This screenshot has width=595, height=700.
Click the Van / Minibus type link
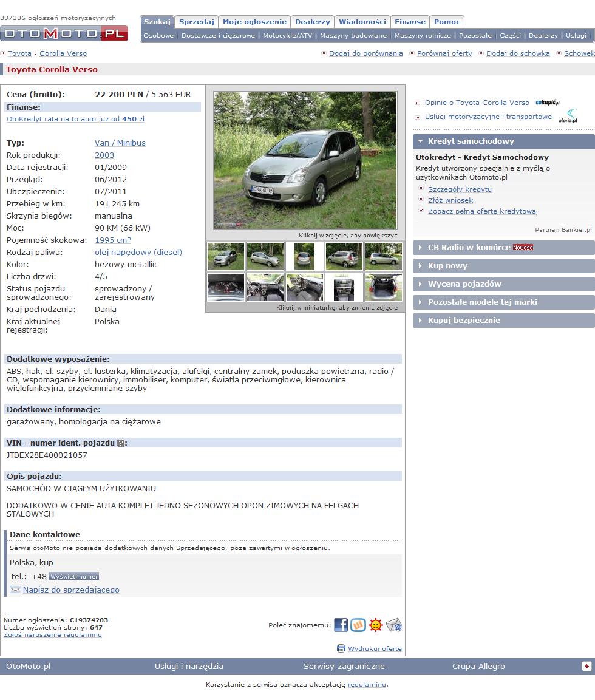click(x=120, y=143)
